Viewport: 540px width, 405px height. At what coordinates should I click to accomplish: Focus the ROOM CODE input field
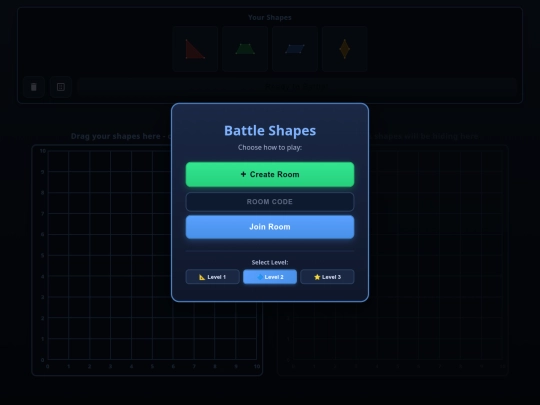(270, 201)
